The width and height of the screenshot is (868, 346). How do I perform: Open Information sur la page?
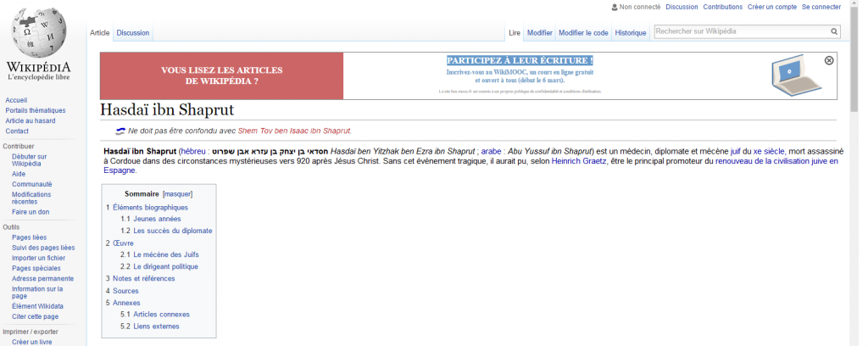point(37,293)
